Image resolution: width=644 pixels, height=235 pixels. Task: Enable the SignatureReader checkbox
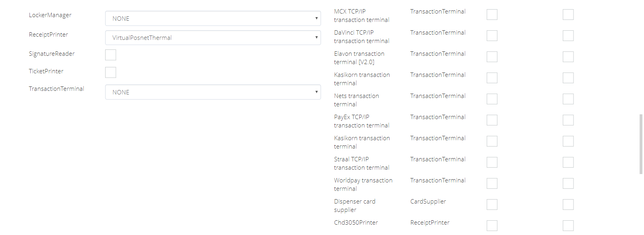point(111,55)
